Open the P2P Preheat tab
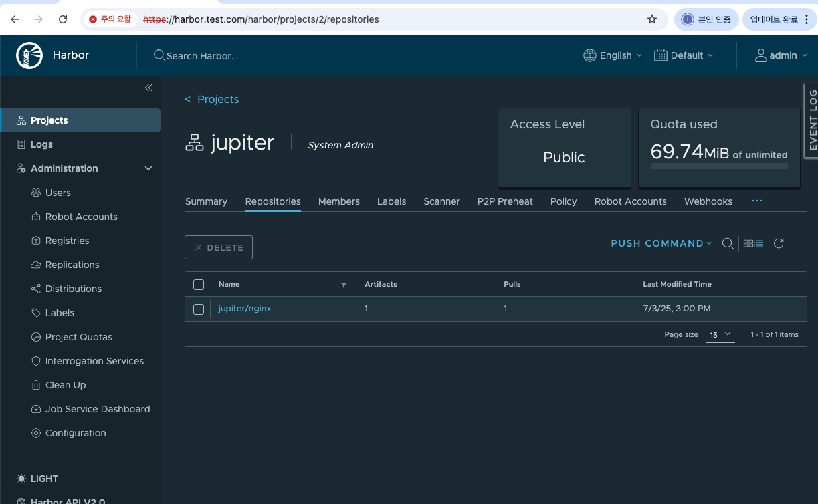This screenshot has height=504, width=818. pyautogui.click(x=505, y=201)
